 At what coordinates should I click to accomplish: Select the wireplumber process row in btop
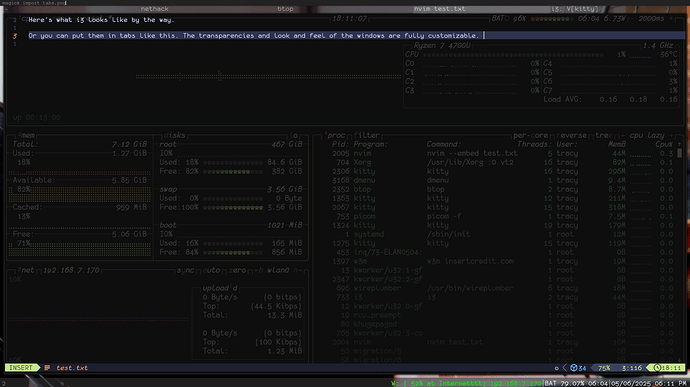pyautogui.click(x=502, y=288)
